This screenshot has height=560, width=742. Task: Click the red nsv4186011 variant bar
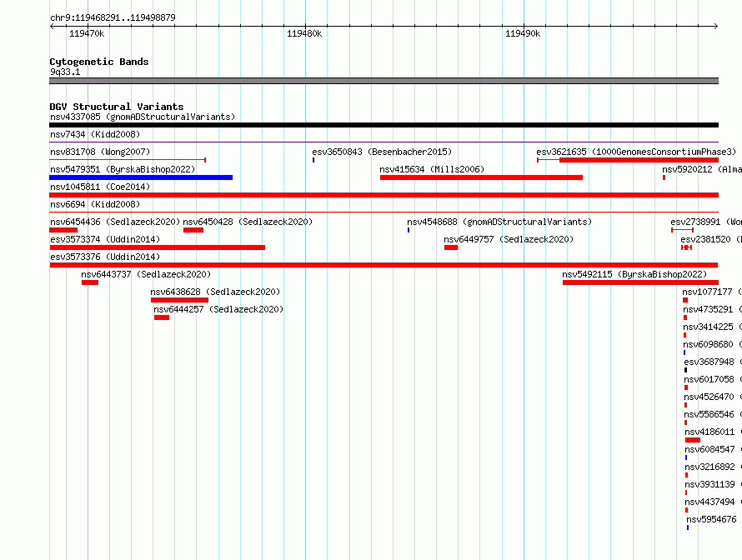coord(693,440)
